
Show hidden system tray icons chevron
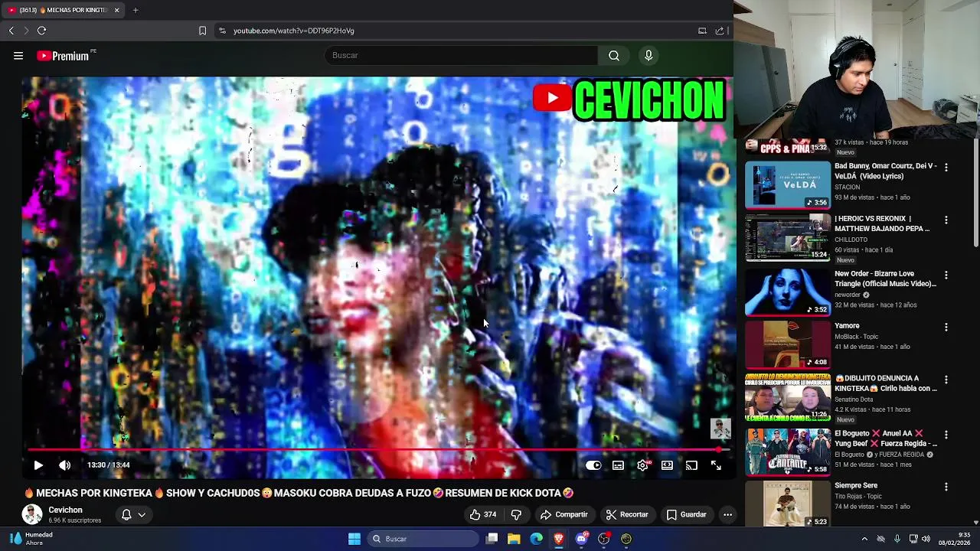tap(864, 539)
